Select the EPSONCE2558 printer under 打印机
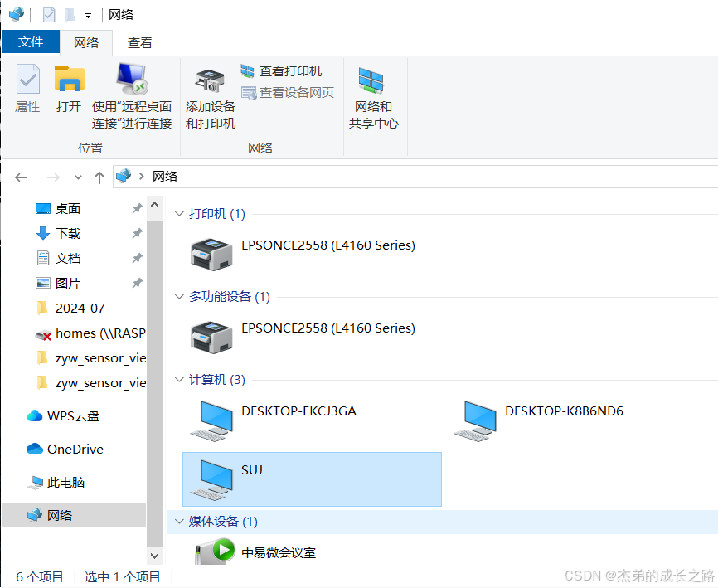Image resolution: width=718 pixels, height=588 pixels. coord(303,253)
